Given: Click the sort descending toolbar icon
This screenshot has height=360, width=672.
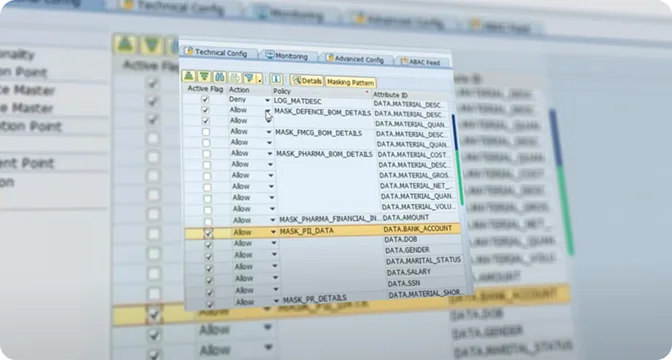Looking at the screenshot, I should (x=204, y=76).
